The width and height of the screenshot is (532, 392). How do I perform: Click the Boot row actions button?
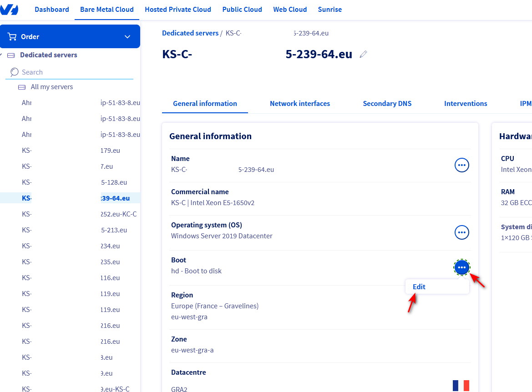[461, 267]
